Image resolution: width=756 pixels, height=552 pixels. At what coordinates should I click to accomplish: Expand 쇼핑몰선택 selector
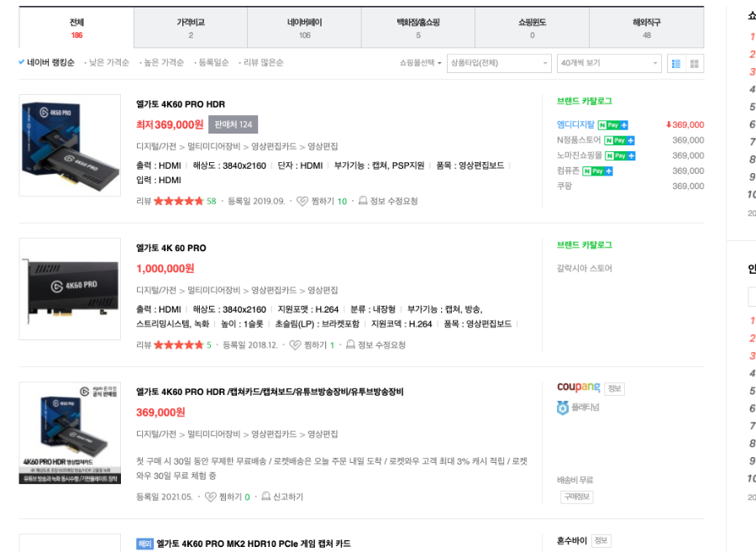[x=420, y=63]
